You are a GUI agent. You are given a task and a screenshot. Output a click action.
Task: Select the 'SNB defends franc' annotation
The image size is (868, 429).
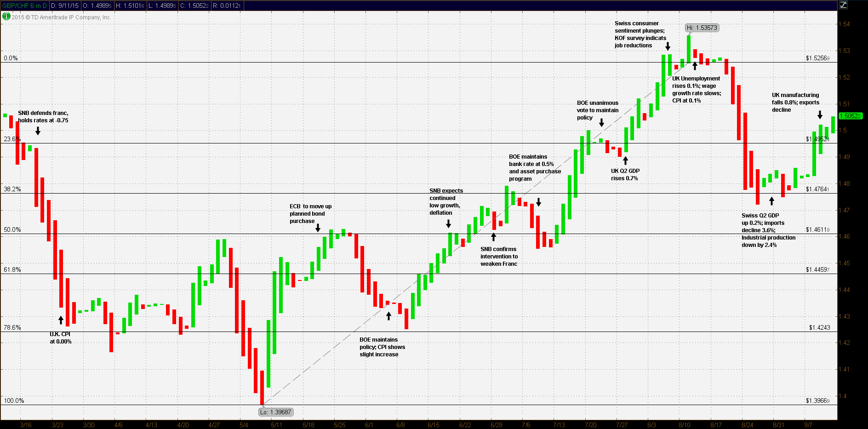(43, 116)
